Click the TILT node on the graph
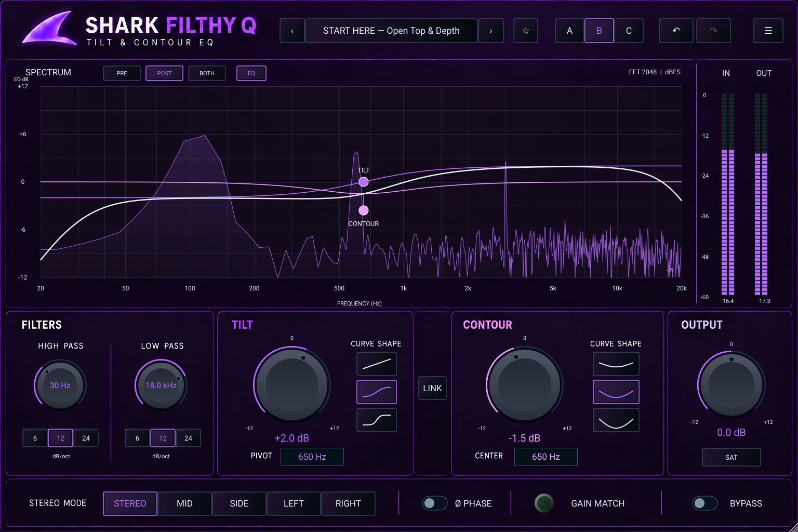This screenshot has width=798, height=532. 364,182
